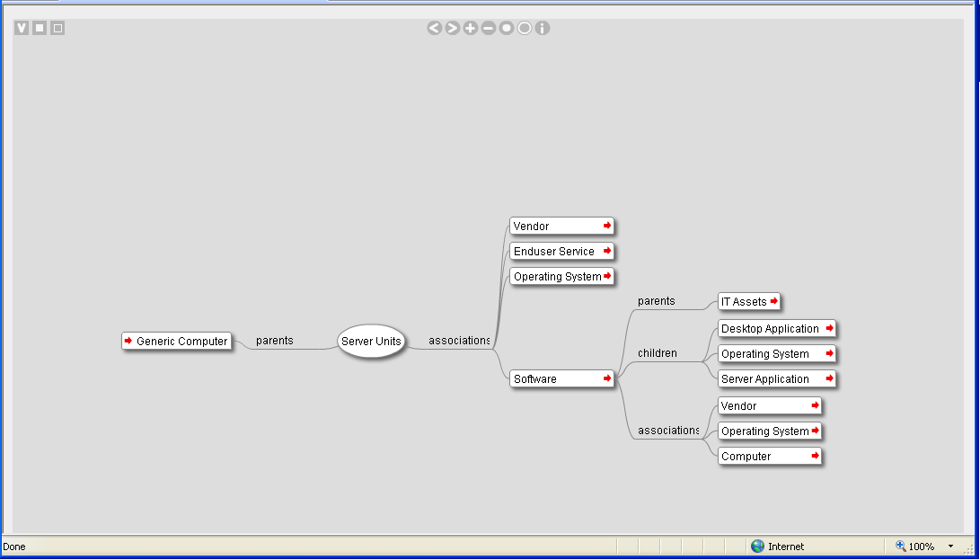
Task: Open the zoom level dropdown arrow
Action: tap(950, 547)
